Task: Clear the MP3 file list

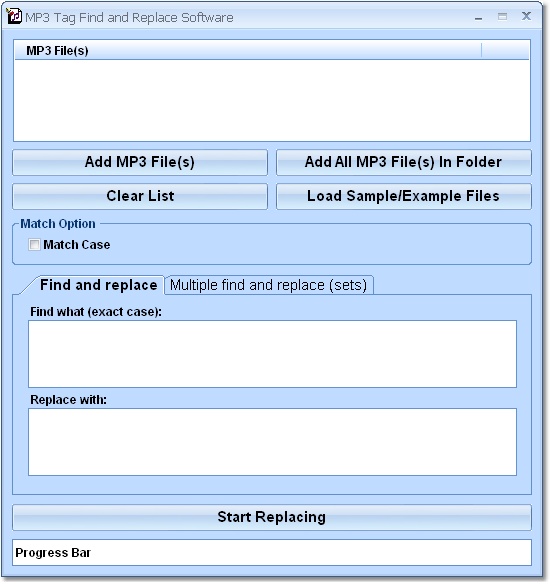Action: pos(140,196)
